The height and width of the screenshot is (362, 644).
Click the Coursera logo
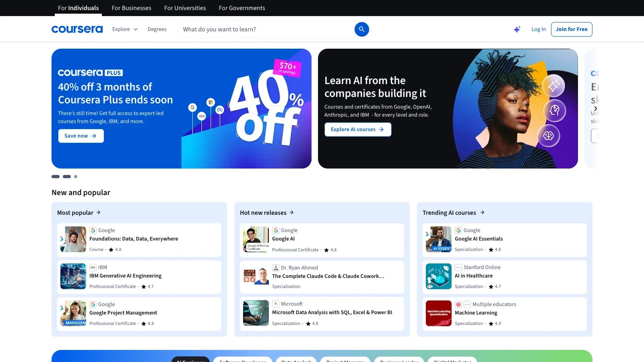(77, 29)
